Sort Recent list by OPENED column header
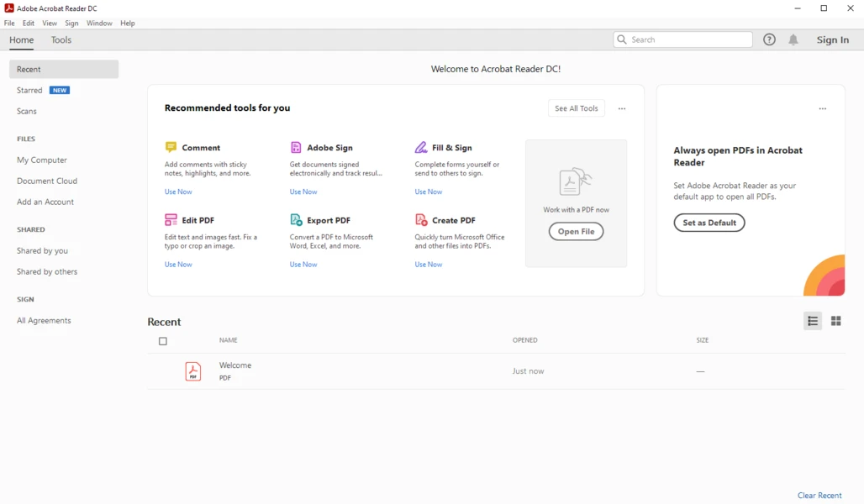Image resolution: width=864 pixels, height=504 pixels. (524, 340)
